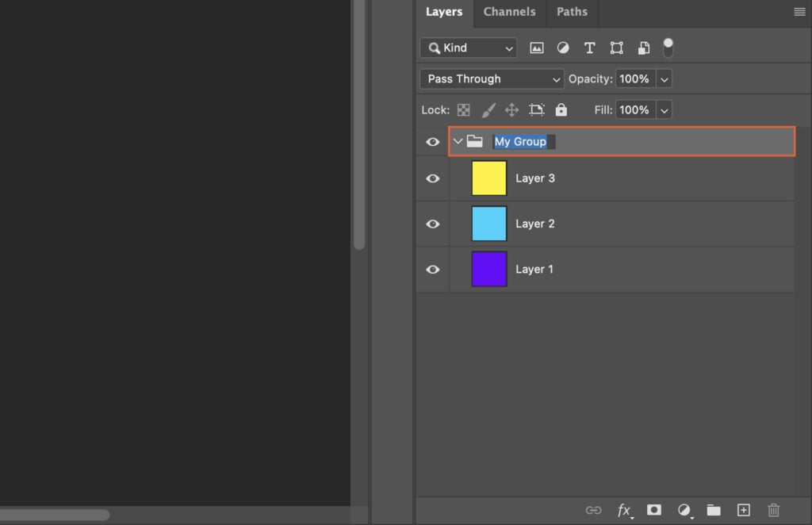Flip the layer filtering toggle switch
This screenshot has height=525, width=812.
tap(668, 48)
